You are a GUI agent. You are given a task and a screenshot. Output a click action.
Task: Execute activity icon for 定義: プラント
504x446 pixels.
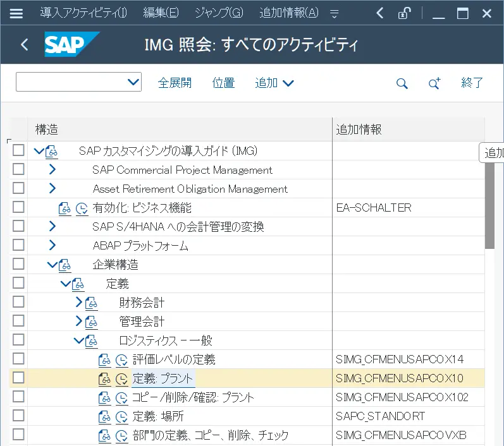[x=121, y=379]
